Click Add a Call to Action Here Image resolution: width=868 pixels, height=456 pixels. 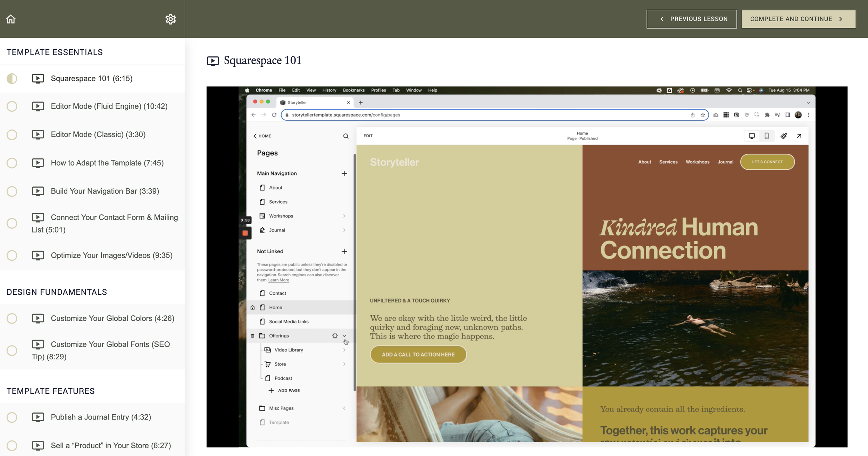pyautogui.click(x=418, y=355)
